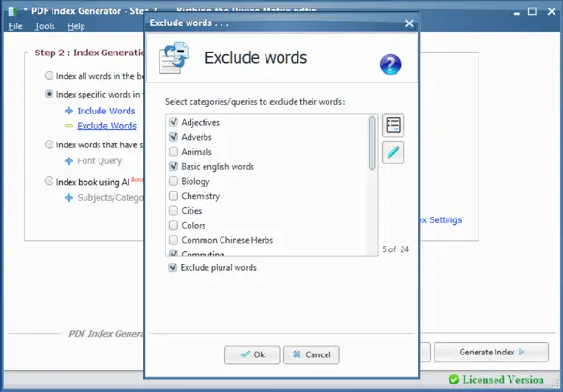This screenshot has width=563, height=392.
Task: Click the plus icon beside Subjects/Categories
Action: (x=68, y=198)
